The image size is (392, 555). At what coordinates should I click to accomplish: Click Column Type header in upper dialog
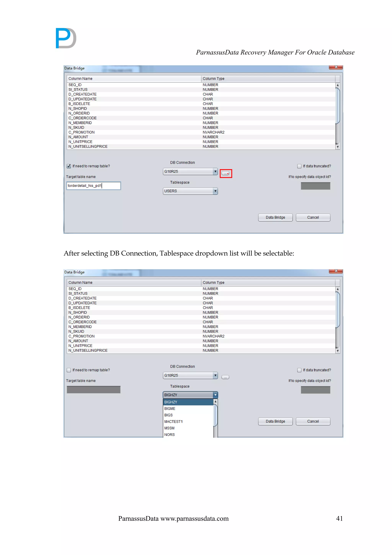[268, 79]
